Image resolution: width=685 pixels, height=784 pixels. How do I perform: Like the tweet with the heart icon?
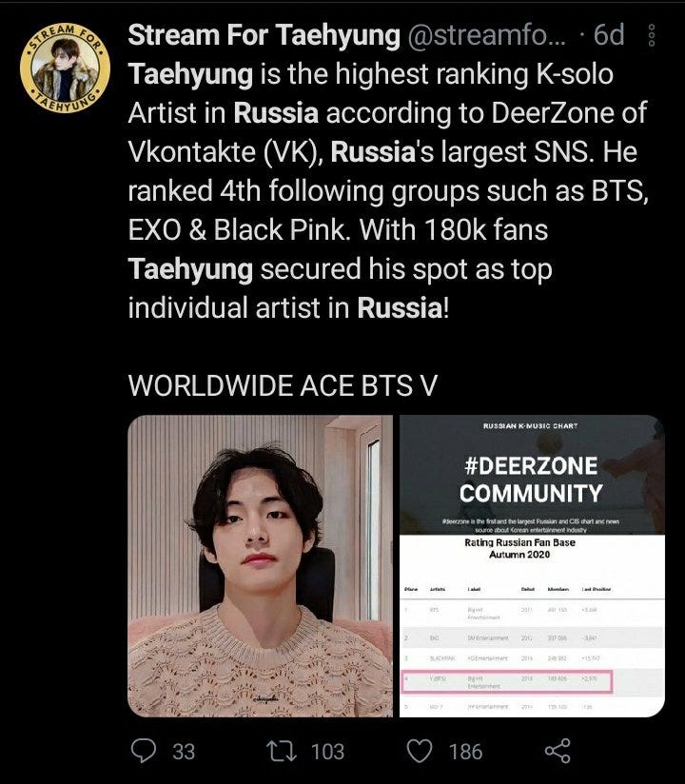tap(419, 751)
